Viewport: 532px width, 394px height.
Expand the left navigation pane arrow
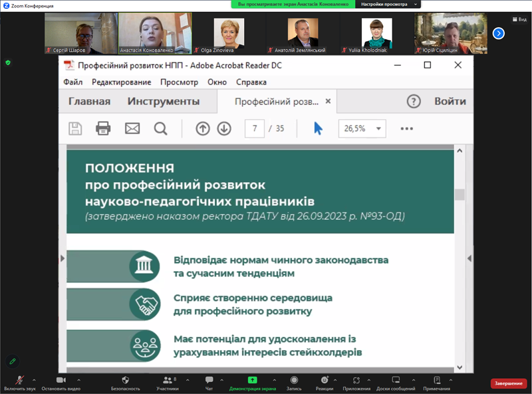(63, 258)
